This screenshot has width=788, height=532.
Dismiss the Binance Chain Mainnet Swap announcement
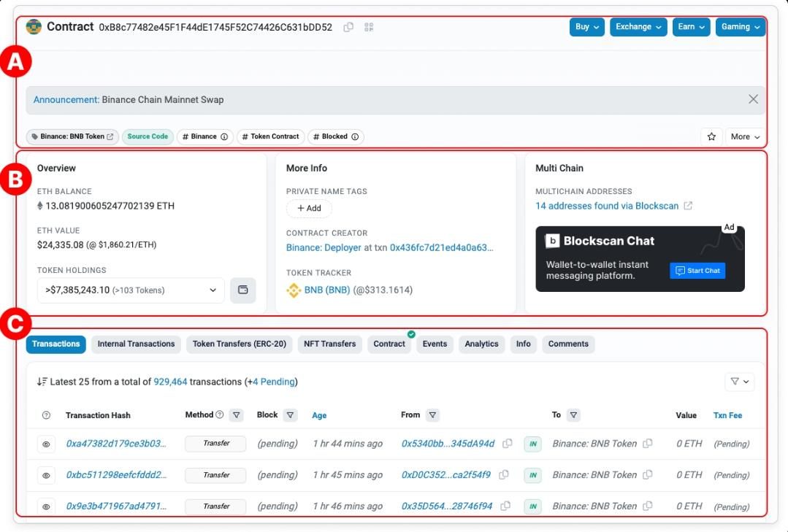[753, 99]
